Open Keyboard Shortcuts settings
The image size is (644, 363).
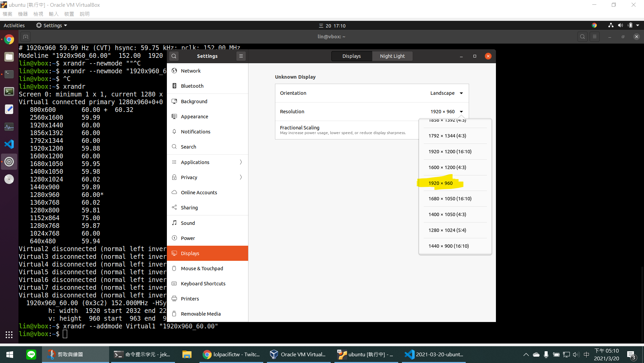click(x=208, y=283)
